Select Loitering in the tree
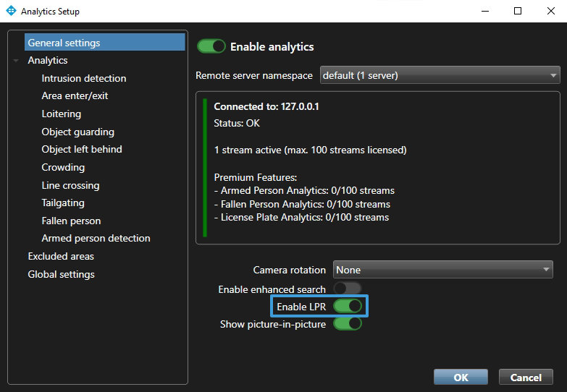This screenshot has height=392, width=567. (x=62, y=114)
